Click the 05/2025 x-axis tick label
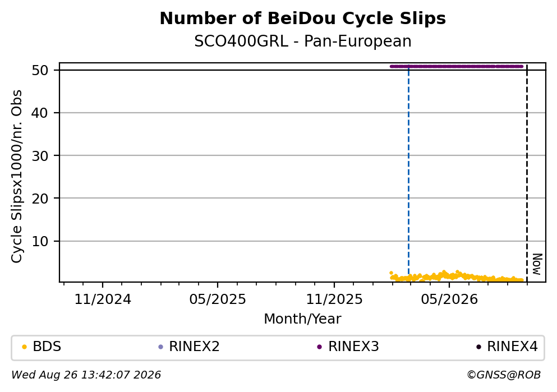This screenshot has width=557, height=392. point(218,299)
